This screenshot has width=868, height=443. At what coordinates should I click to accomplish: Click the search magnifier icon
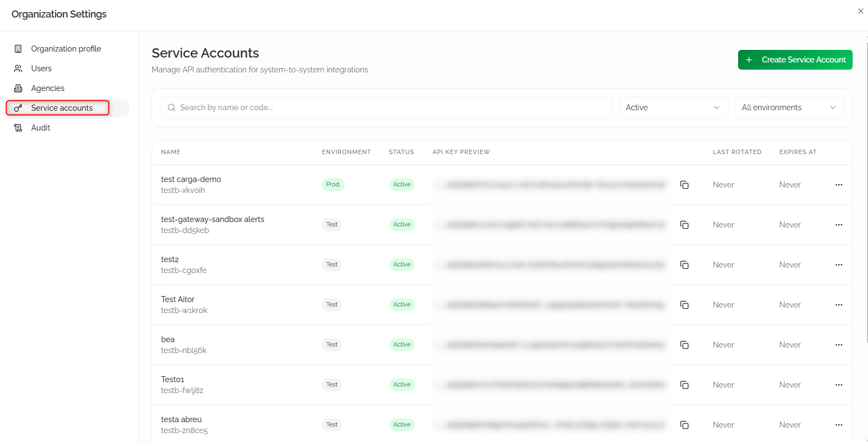pos(172,107)
